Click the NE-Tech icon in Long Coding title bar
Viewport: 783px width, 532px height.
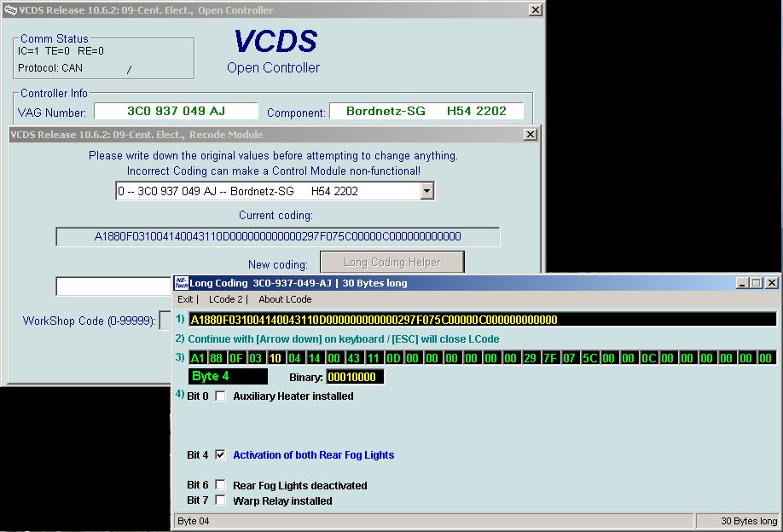181,283
